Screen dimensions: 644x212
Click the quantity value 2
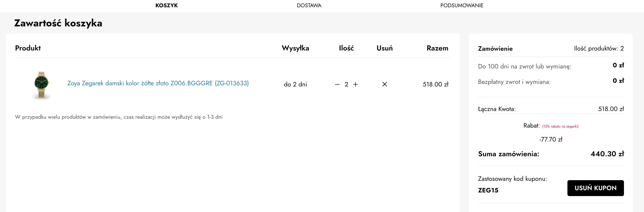[346, 84]
